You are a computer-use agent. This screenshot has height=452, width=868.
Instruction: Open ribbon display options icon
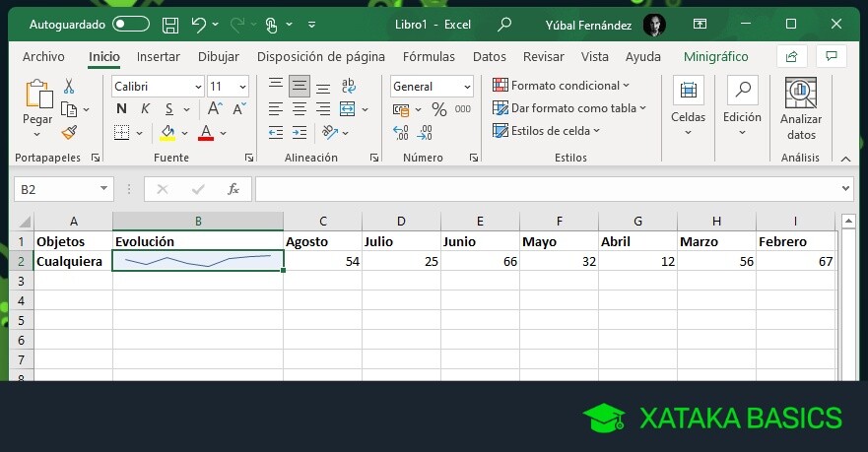click(700, 25)
